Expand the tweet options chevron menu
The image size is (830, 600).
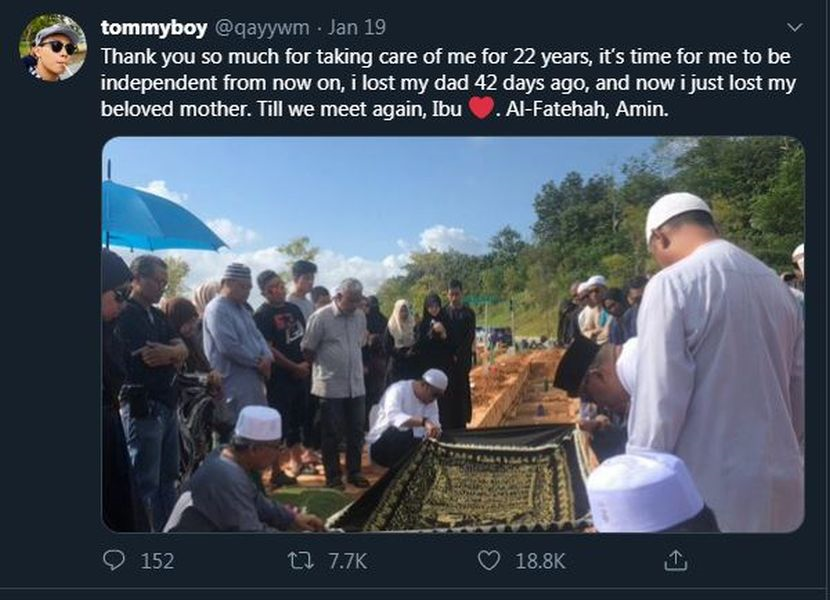(x=795, y=27)
